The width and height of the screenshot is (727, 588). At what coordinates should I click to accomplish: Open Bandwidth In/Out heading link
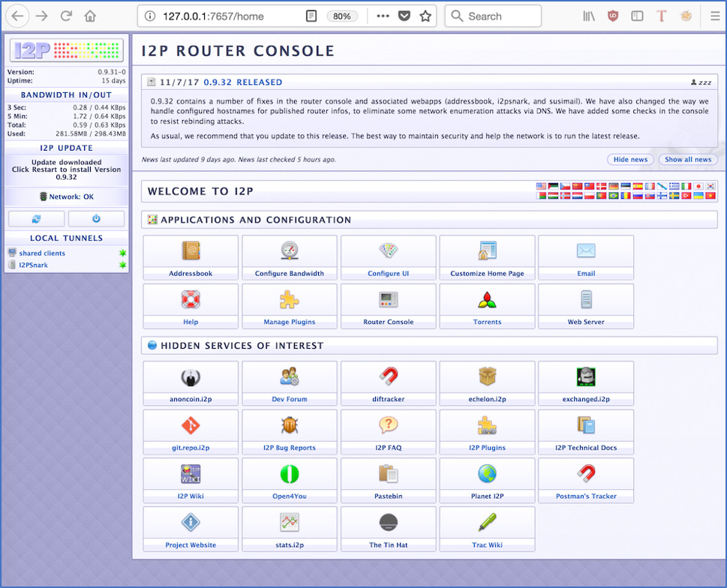point(66,95)
